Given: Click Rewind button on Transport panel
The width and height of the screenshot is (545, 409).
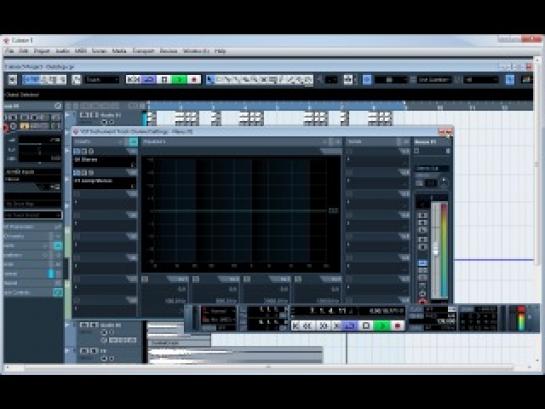Looking at the screenshot, I should [308, 326].
